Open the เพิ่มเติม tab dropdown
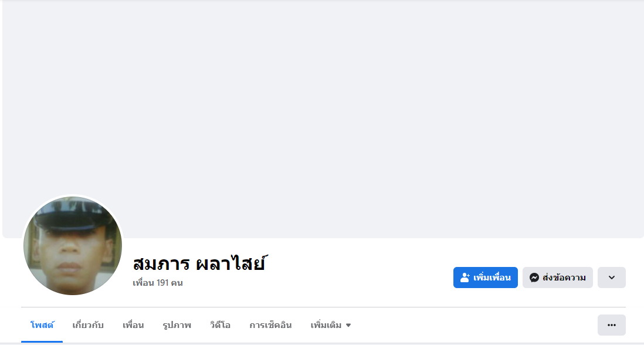The width and height of the screenshot is (644, 345). click(326, 325)
